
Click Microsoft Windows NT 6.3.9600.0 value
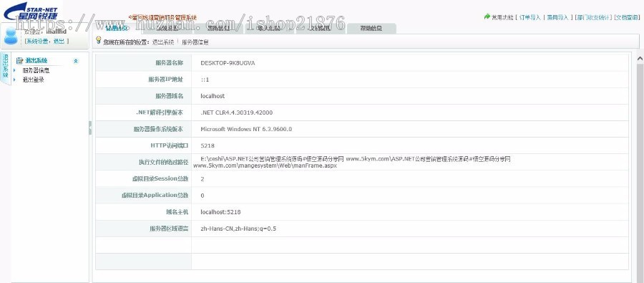tap(246, 129)
